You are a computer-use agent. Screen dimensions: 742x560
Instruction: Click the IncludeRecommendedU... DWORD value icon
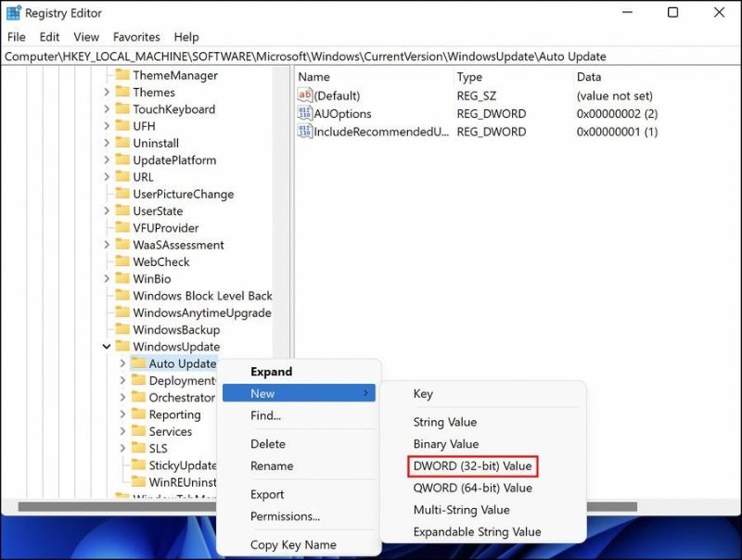click(305, 132)
